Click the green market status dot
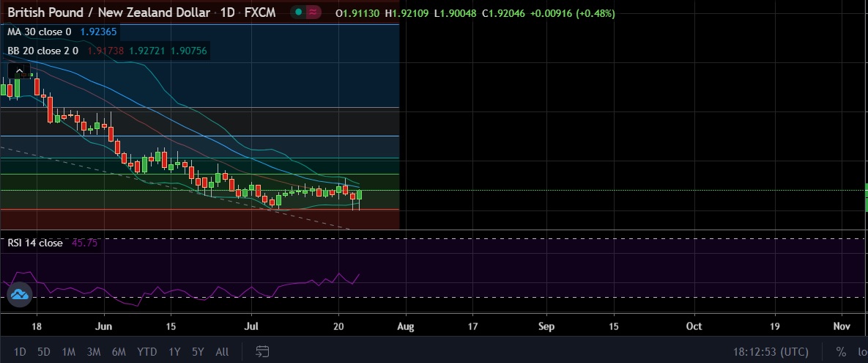This screenshot has width=868, height=363. (x=298, y=12)
